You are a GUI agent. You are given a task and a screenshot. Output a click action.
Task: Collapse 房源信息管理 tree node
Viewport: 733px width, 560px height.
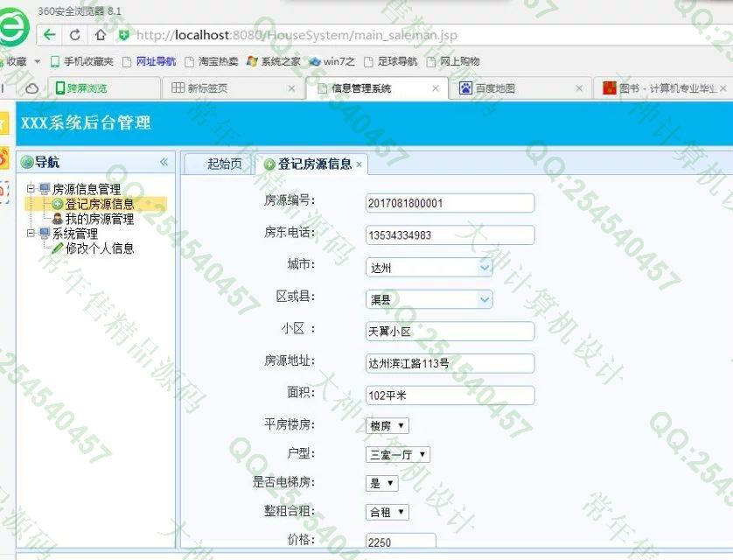[x=31, y=188]
